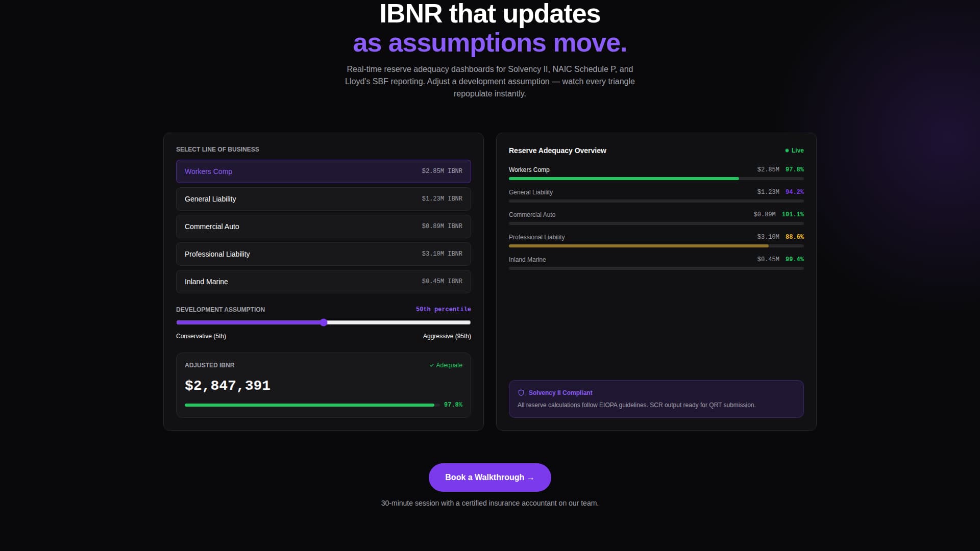Select Workers Comp line of business
This screenshot has width=980, height=551.
click(x=323, y=171)
